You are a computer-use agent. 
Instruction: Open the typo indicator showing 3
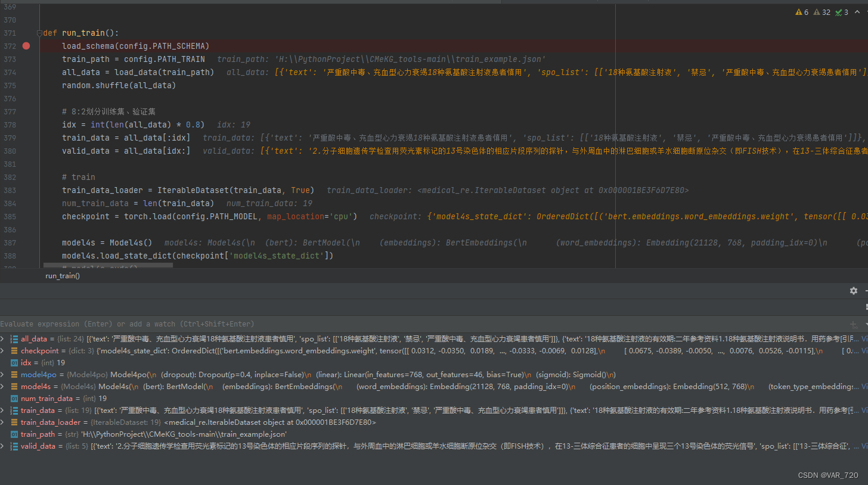point(842,13)
